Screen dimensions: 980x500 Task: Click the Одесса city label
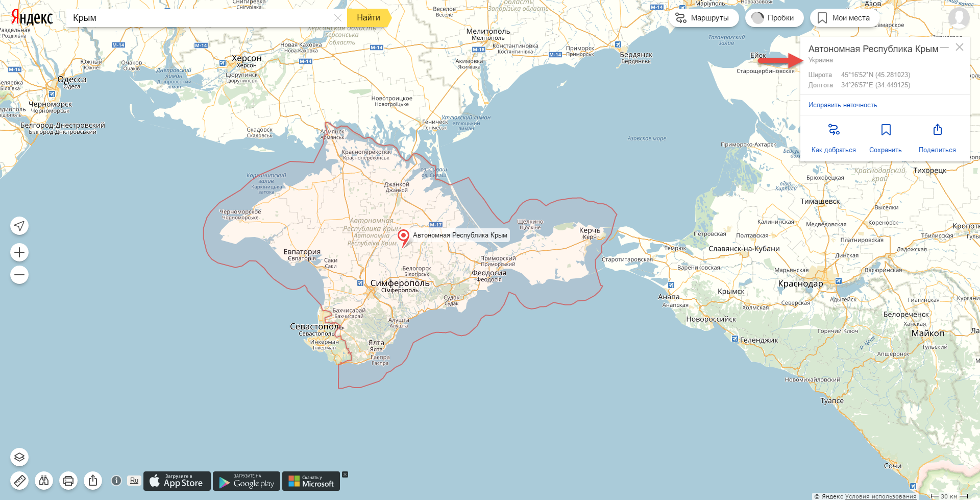point(72,79)
